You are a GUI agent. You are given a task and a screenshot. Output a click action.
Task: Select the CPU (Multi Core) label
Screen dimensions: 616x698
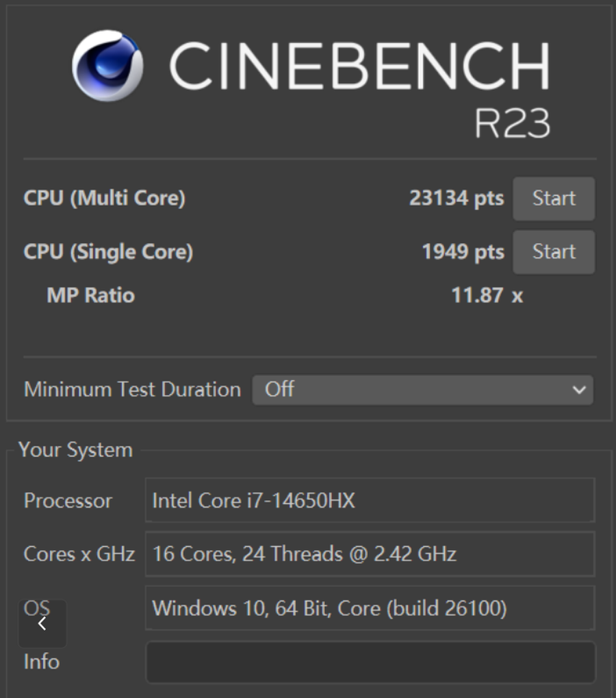point(105,199)
